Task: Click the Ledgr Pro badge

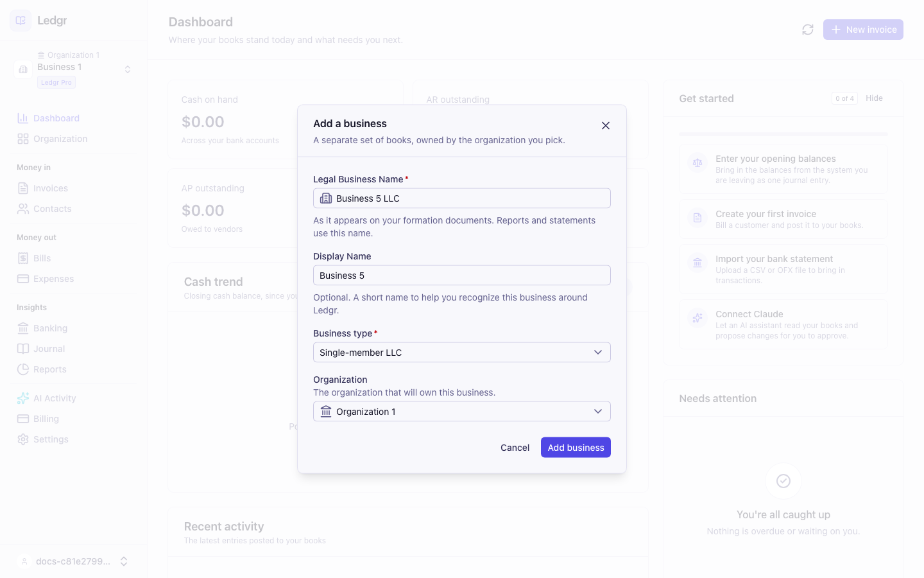Action: click(56, 82)
